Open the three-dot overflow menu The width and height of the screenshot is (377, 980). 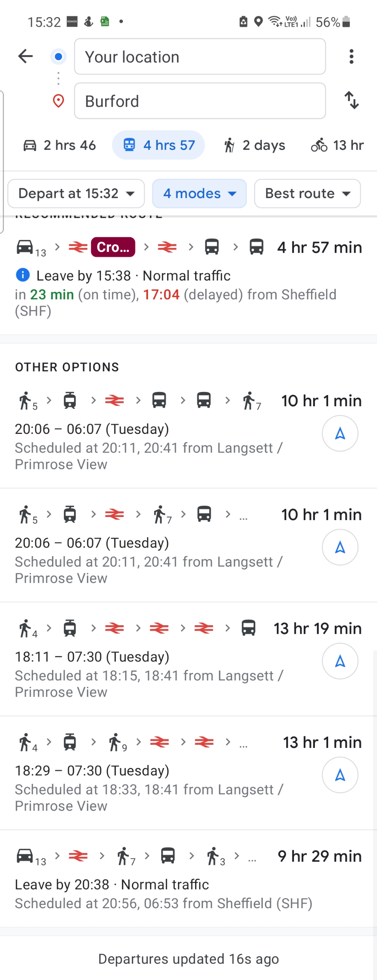tap(351, 57)
